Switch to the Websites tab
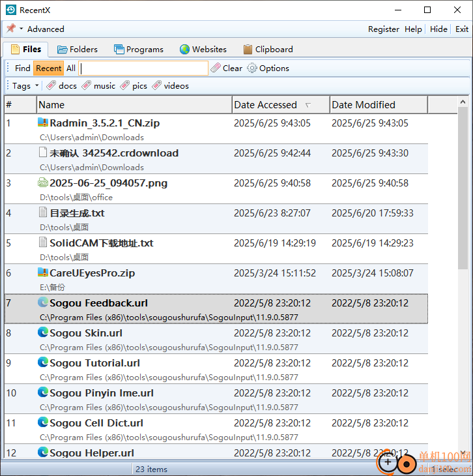This screenshot has height=476, width=473. [203, 49]
